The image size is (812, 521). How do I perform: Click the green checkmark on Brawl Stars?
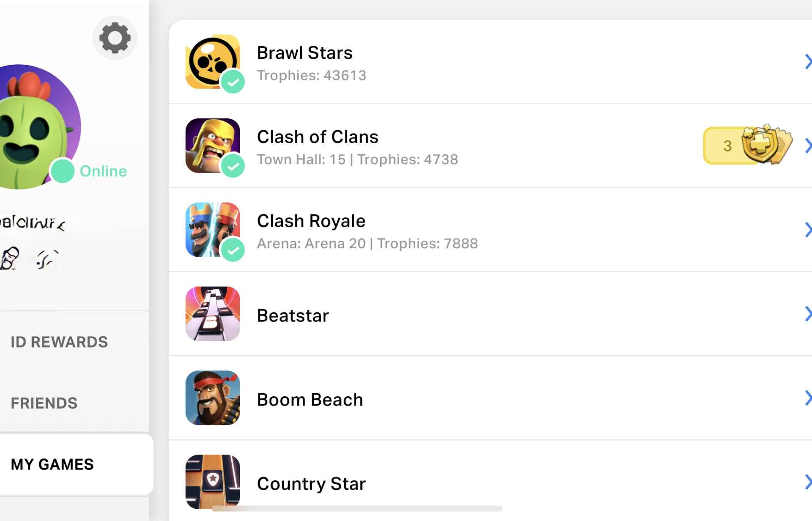[233, 82]
